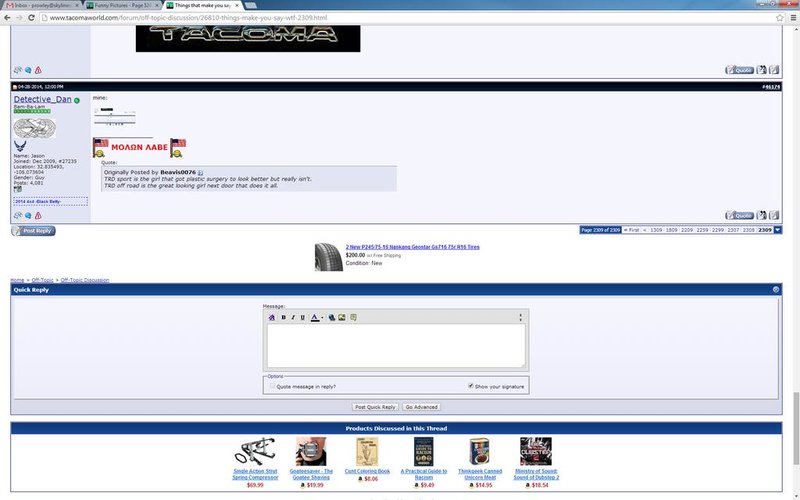The image size is (800, 500).
Task: Click green online status icon beside Detective_Dan
Action: (77, 100)
